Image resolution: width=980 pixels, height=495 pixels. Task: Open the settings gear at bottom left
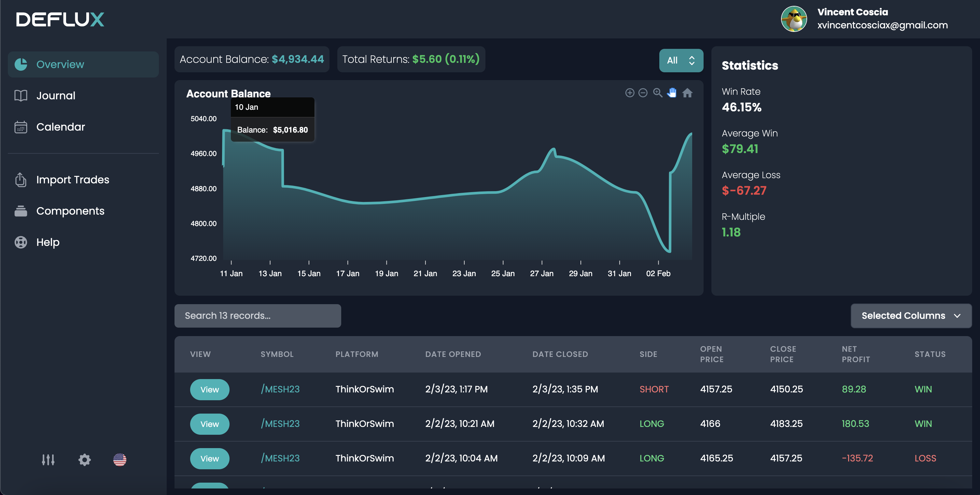click(x=84, y=460)
